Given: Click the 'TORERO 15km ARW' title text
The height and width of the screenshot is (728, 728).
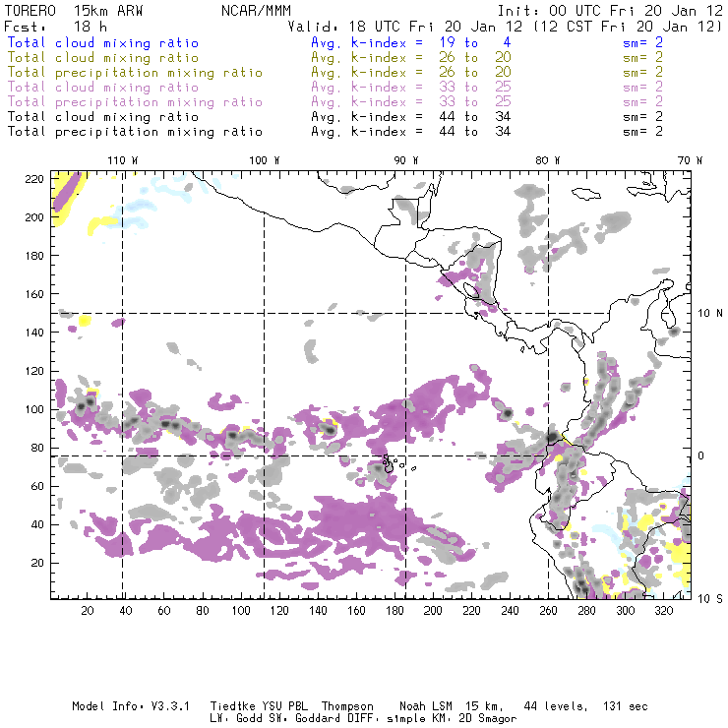Looking at the screenshot, I should pyautogui.click(x=74, y=11).
